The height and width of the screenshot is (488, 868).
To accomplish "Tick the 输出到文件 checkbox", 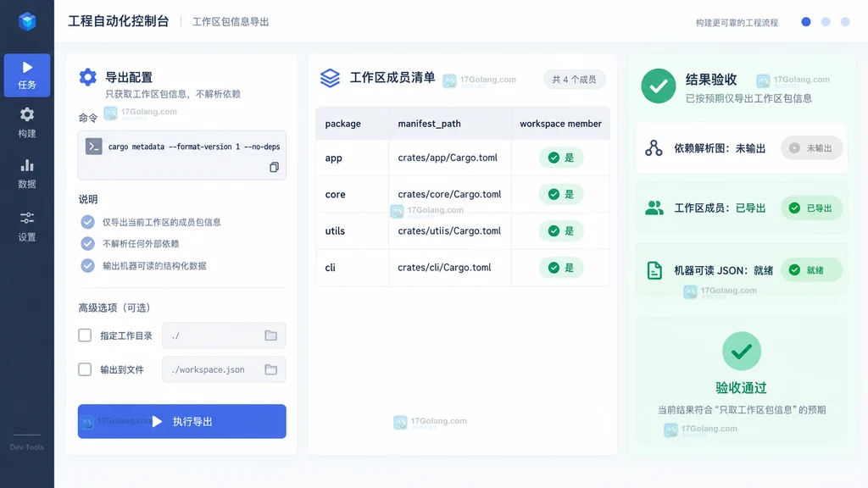I will pos(85,369).
